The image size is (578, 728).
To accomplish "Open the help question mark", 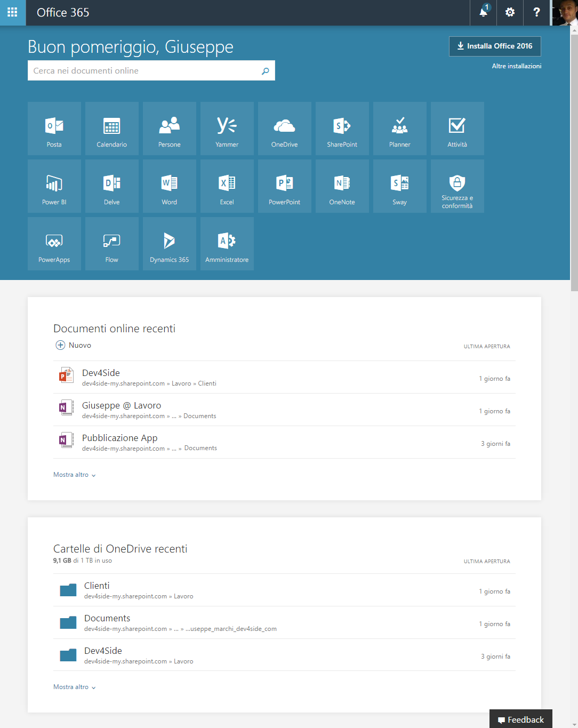I will tap(536, 12).
